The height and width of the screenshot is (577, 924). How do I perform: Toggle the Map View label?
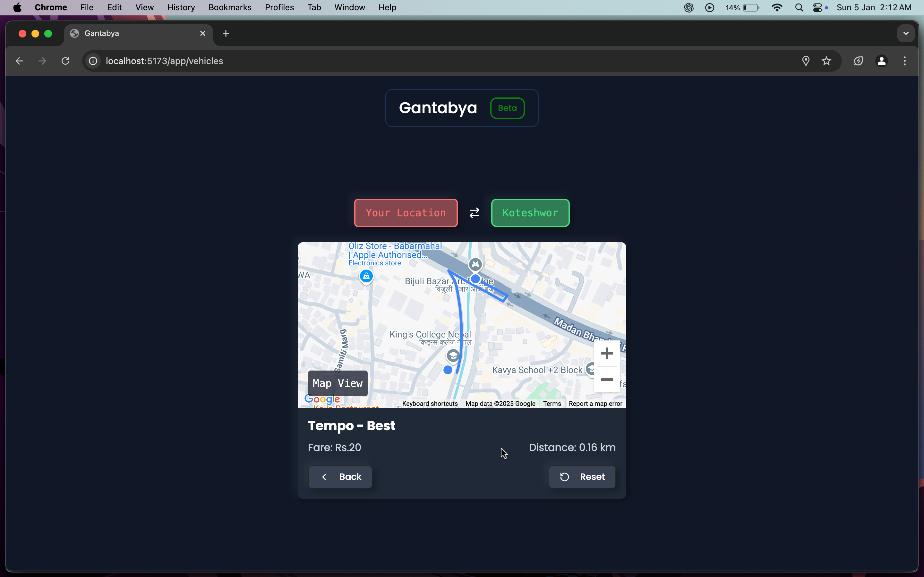(338, 383)
